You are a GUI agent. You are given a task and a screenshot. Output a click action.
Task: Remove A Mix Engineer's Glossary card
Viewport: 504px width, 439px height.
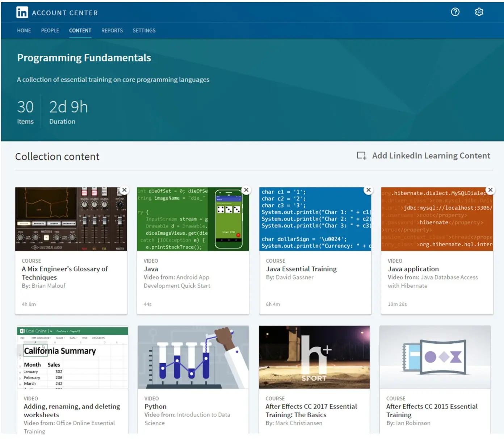(x=124, y=190)
